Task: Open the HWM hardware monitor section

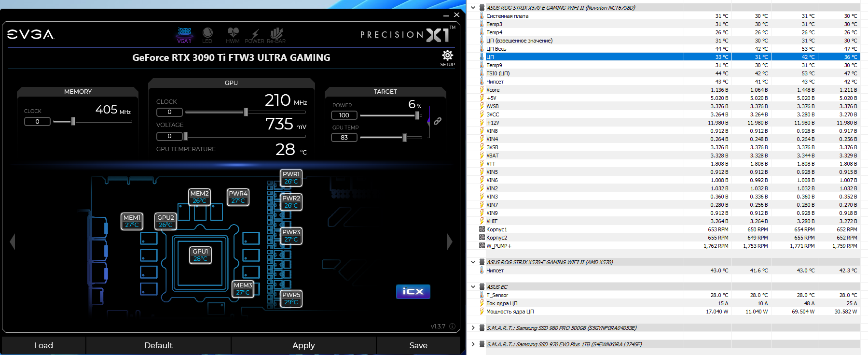Action: point(233,35)
